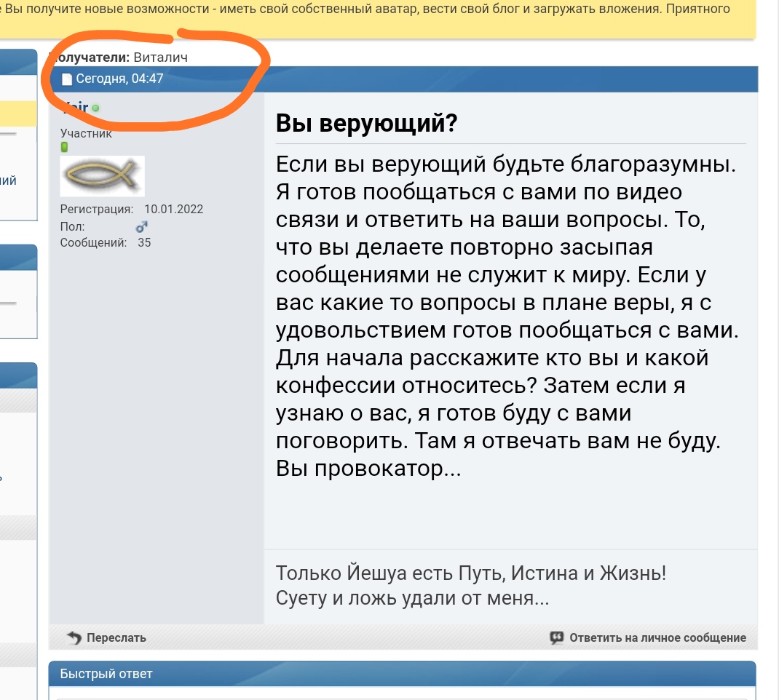This screenshot has height=700, width=779.
Task: Click the quote bubble icon beside Ответить
Action: click(x=557, y=637)
